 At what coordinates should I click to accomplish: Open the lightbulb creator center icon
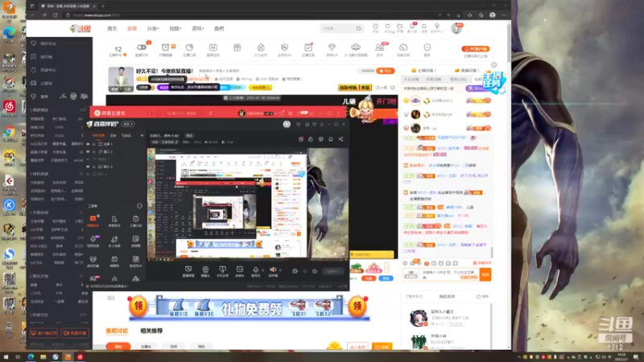coord(437,27)
